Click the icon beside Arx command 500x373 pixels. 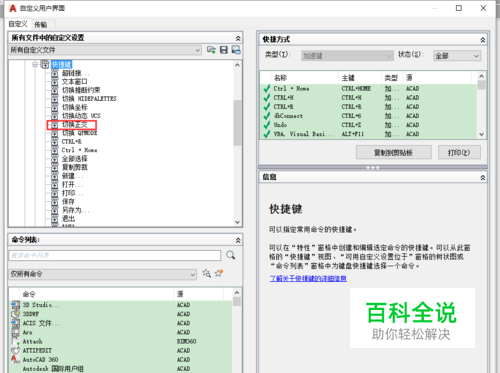point(15,332)
